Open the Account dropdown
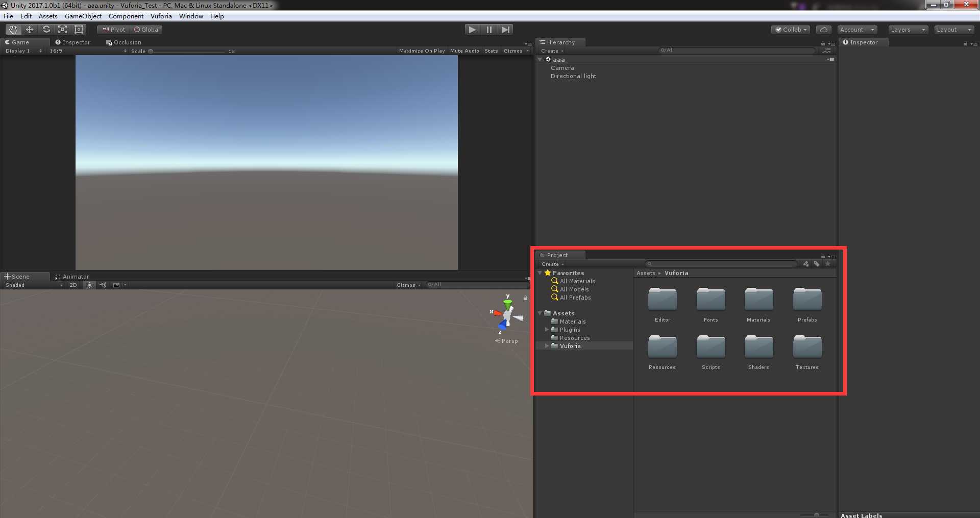 point(857,30)
